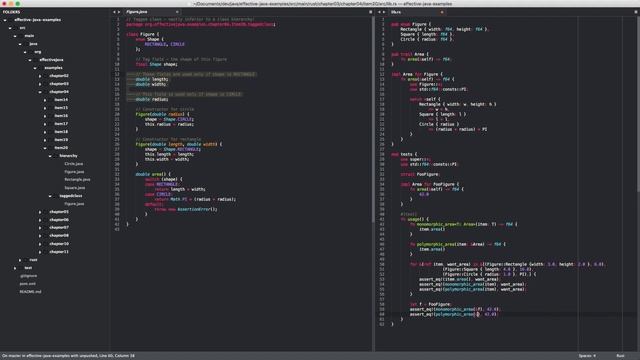This screenshot has height=360, width=640.
Task: Close the Figure.java tab
Action: (177, 12)
